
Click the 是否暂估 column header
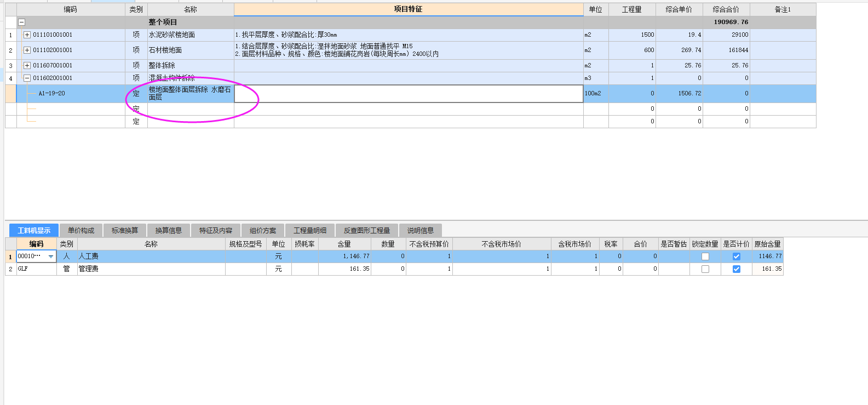(674, 244)
